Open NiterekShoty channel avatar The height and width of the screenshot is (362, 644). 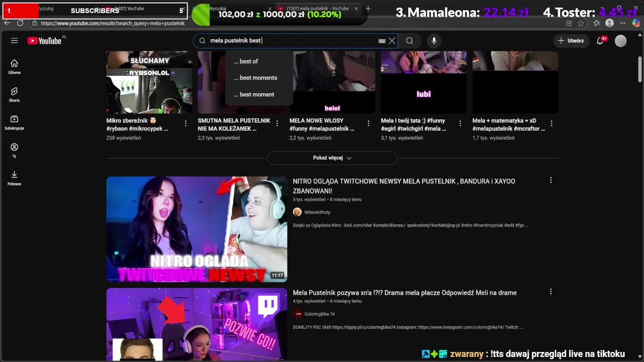click(x=297, y=212)
